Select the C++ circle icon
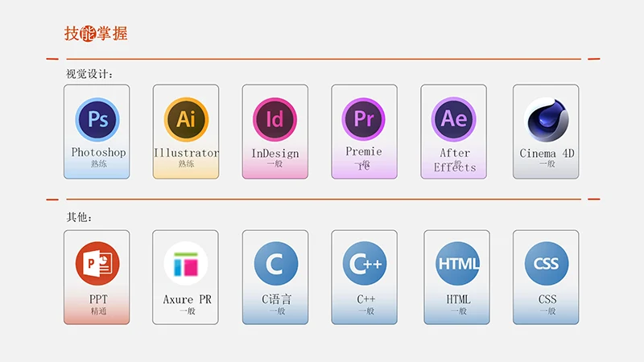The width and height of the screenshot is (644, 362). pyautogui.click(x=364, y=264)
